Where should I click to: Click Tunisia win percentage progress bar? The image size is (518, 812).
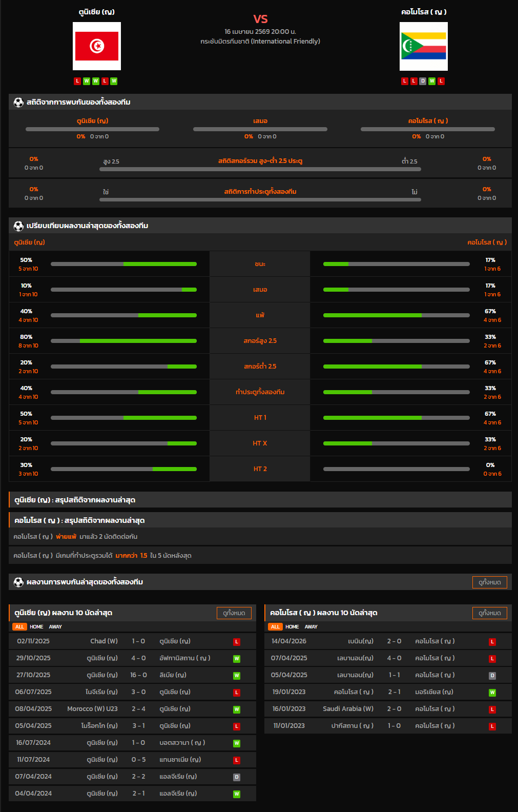[123, 264]
